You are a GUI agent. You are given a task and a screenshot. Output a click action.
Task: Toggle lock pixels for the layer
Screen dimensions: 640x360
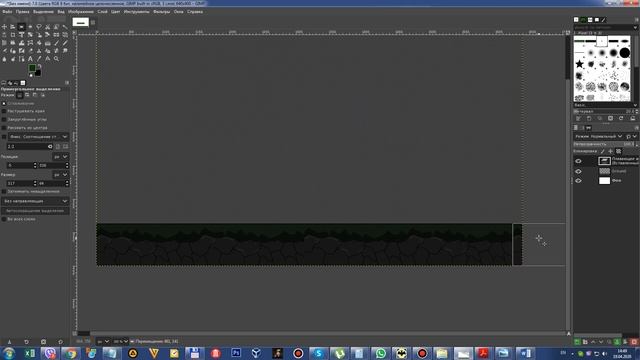pos(602,151)
